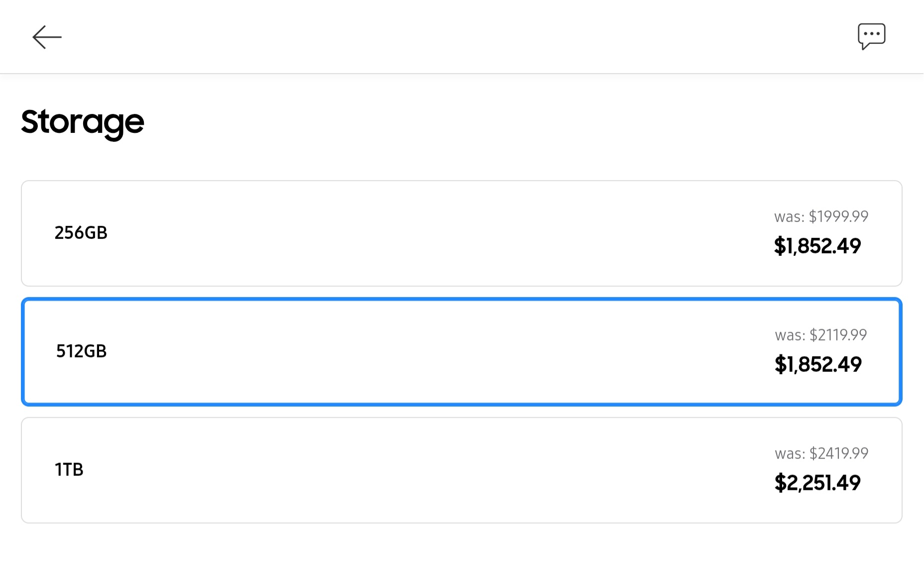Click gap between 256GB and 512GB cards

pyautogui.click(x=448, y=292)
